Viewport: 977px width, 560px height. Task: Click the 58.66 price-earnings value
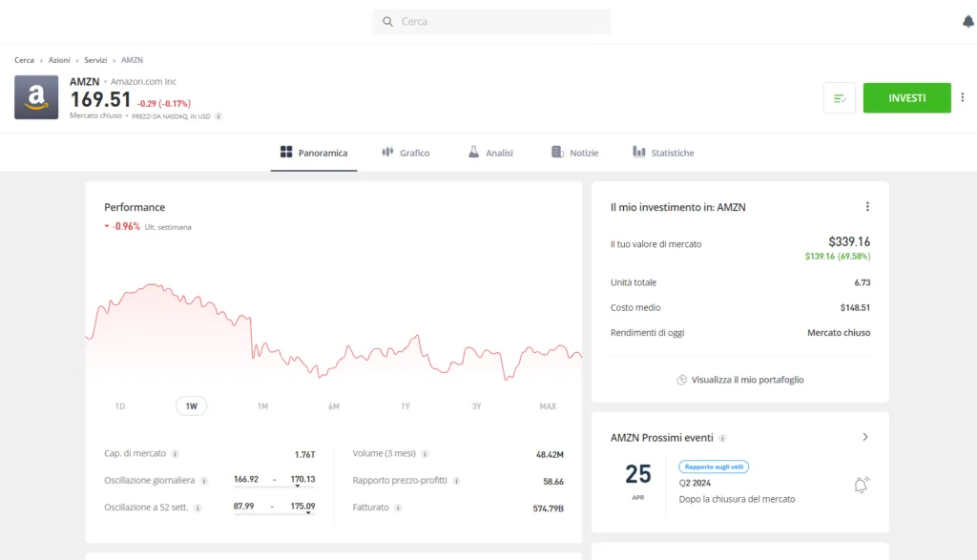point(553,482)
